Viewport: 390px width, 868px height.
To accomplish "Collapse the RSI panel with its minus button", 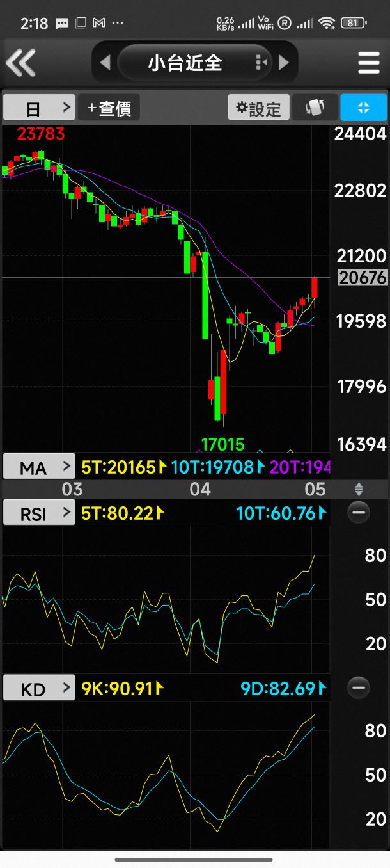I will (358, 512).
